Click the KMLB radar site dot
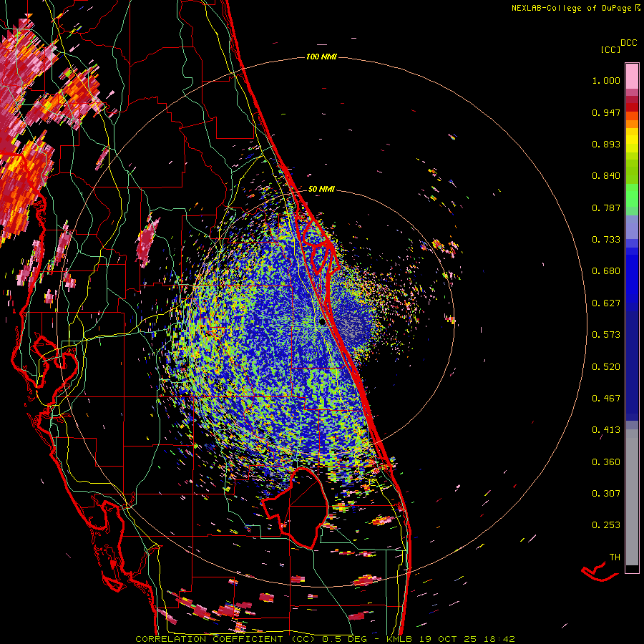 pos(322,322)
